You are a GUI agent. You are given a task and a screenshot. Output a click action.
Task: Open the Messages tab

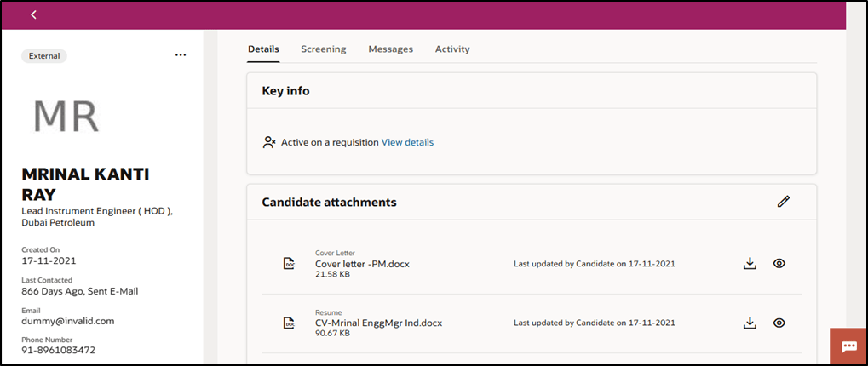tap(390, 49)
